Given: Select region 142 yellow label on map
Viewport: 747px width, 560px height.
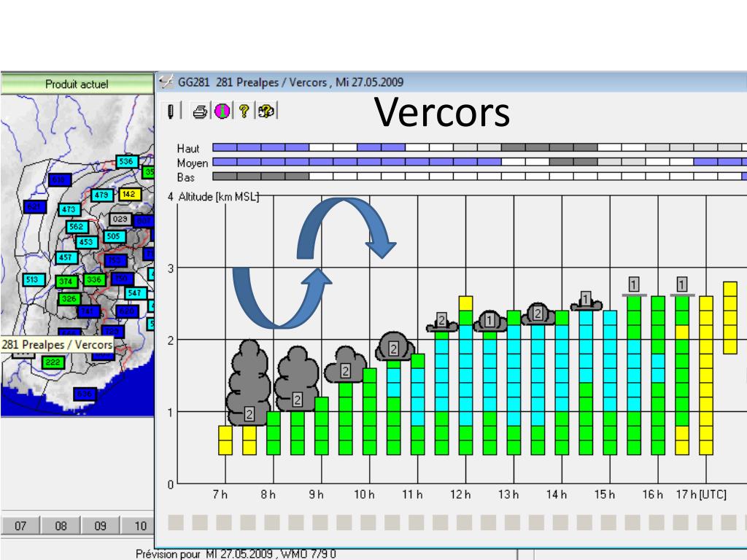Looking at the screenshot, I should point(130,194).
